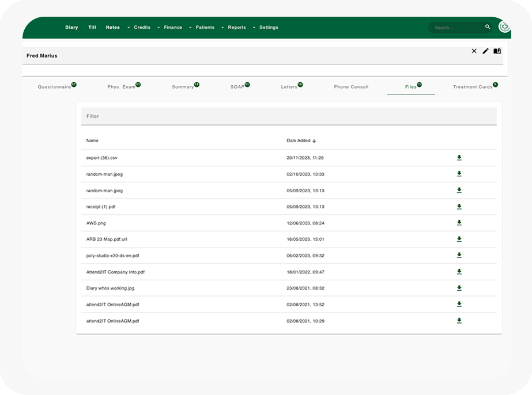
Task: Download receipt (1).pdf file
Action: click(x=459, y=207)
